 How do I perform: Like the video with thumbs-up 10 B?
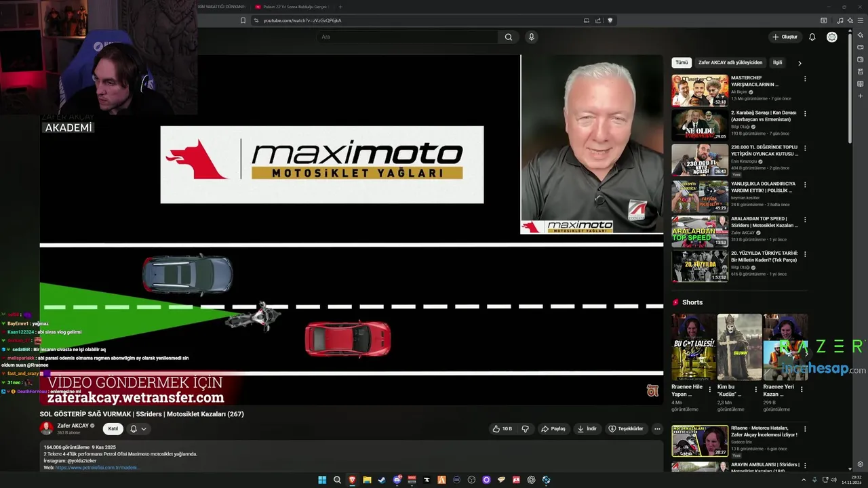(502, 428)
